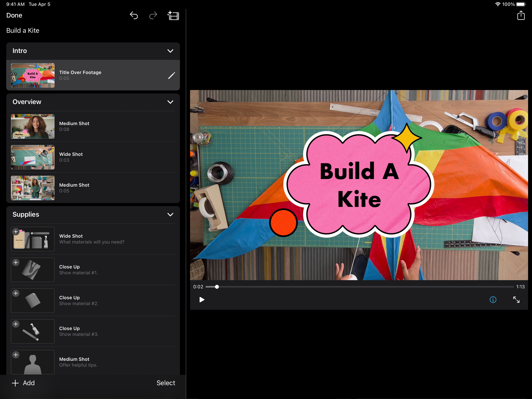Click the pencil edit icon on Title Over Footage

coord(171,76)
